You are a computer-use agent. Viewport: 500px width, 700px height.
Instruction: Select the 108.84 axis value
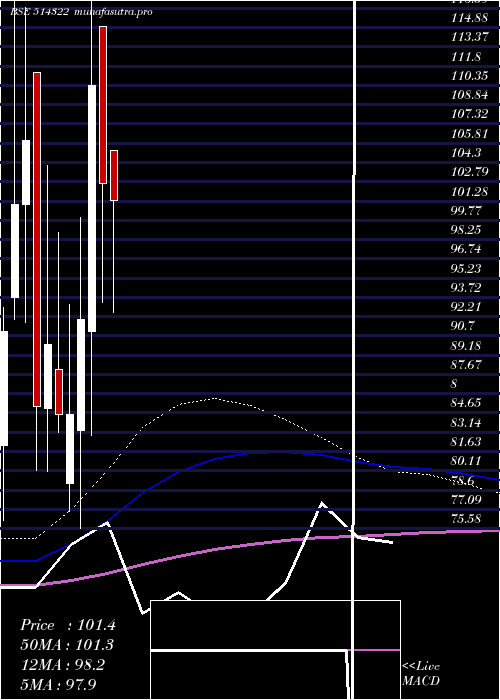pos(469,95)
